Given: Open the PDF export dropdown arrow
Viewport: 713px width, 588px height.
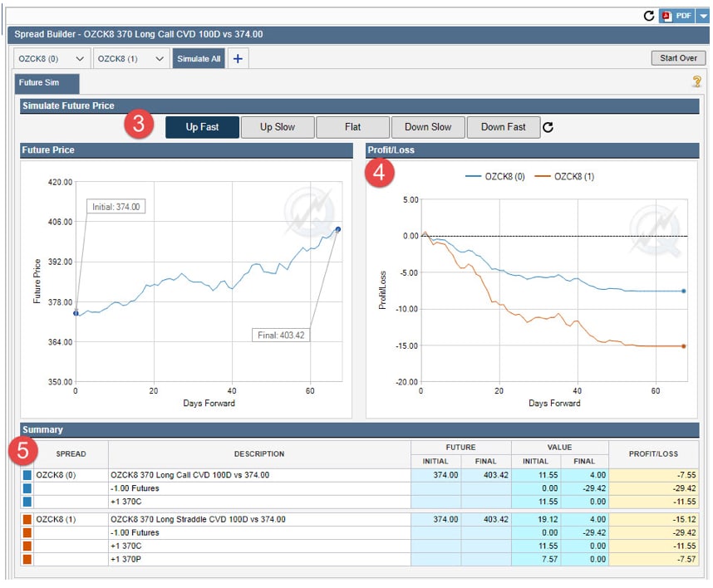Looking at the screenshot, I should coord(703,16).
